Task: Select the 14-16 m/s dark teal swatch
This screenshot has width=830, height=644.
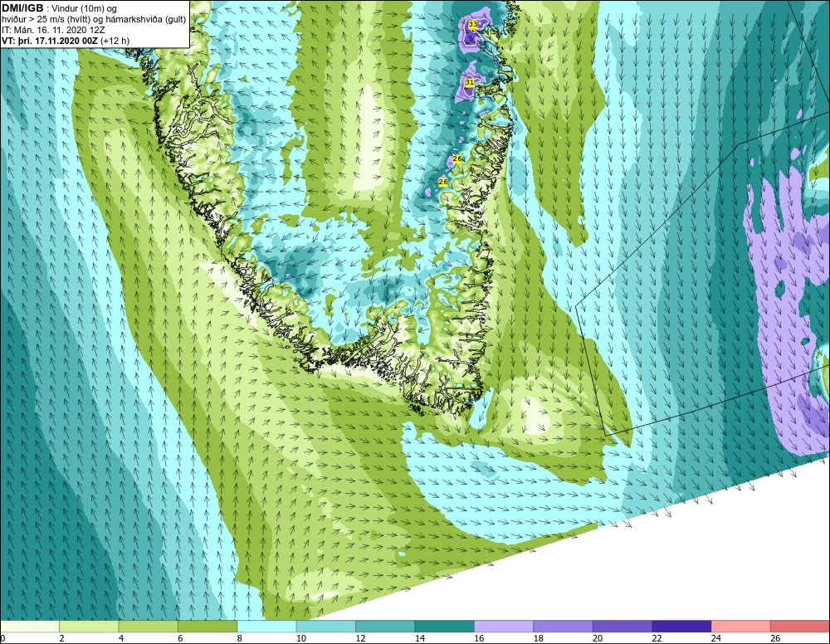Action: tap(445, 627)
